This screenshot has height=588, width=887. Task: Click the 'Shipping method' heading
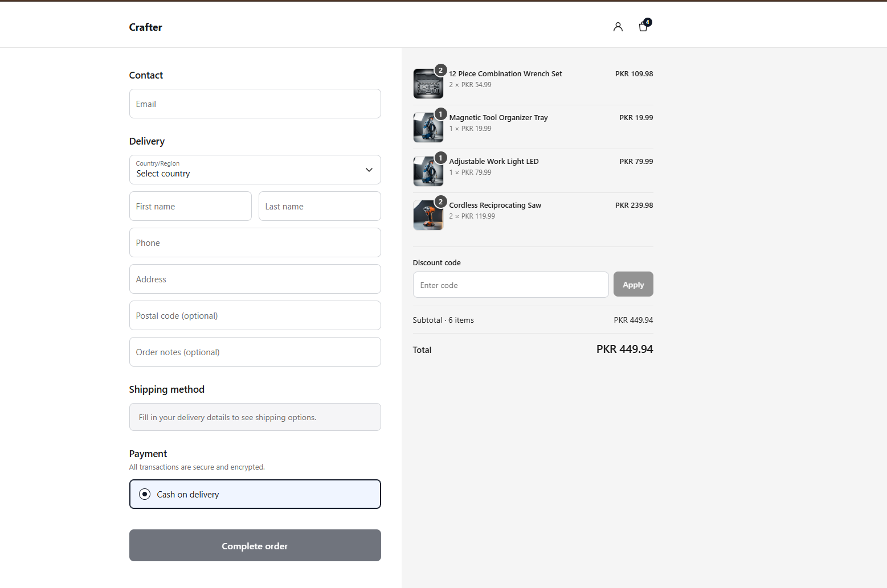[166, 389]
